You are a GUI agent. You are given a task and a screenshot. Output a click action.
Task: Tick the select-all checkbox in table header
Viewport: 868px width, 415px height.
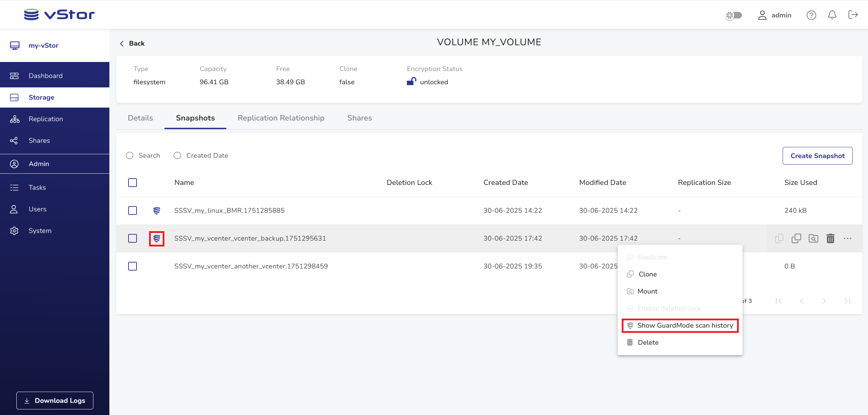click(132, 183)
